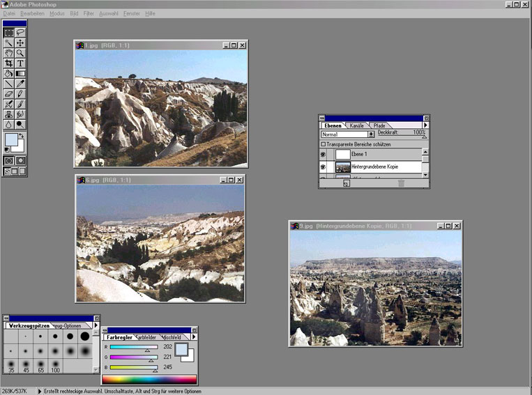Select the Lasso tool
The width and height of the screenshot is (532, 395).
point(21,32)
